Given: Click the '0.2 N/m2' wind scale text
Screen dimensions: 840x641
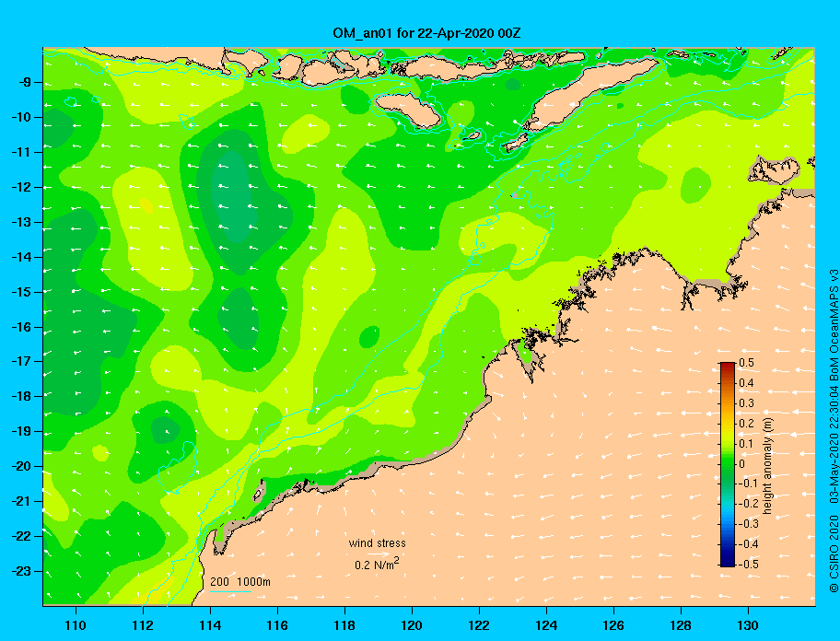Looking at the screenshot, I should 377,564.
